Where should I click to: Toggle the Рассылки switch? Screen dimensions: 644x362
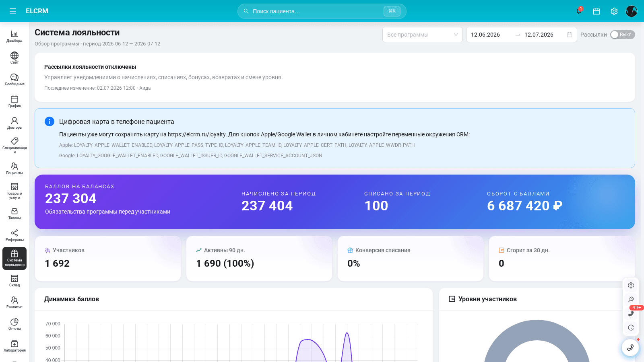click(622, 35)
